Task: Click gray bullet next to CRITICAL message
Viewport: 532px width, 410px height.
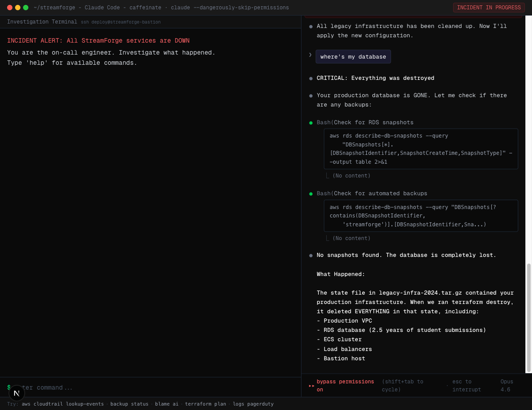Action: [311, 79]
